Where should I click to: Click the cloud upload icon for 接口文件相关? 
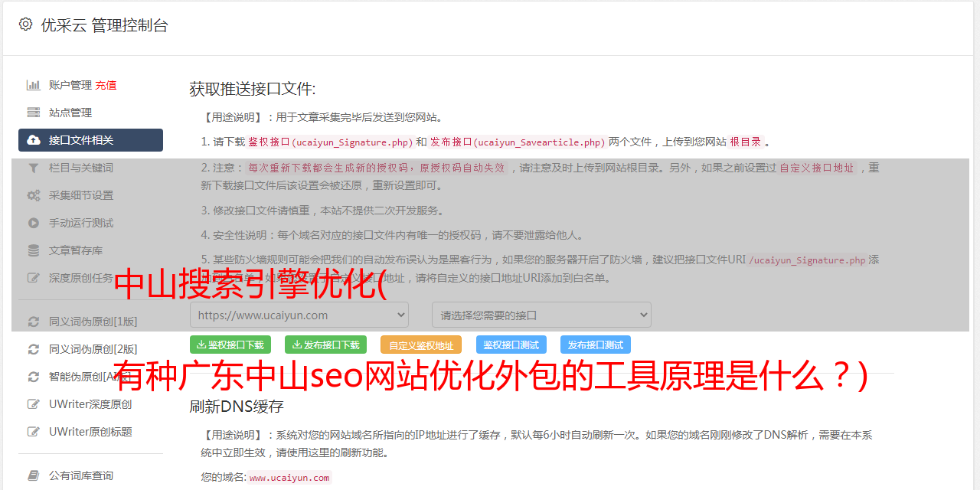pos(34,140)
